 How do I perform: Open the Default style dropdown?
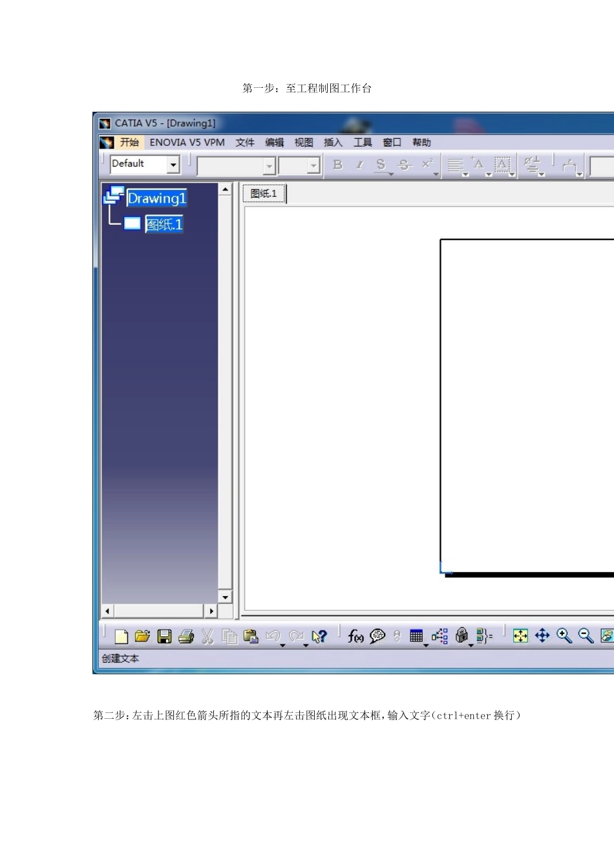[x=173, y=165]
